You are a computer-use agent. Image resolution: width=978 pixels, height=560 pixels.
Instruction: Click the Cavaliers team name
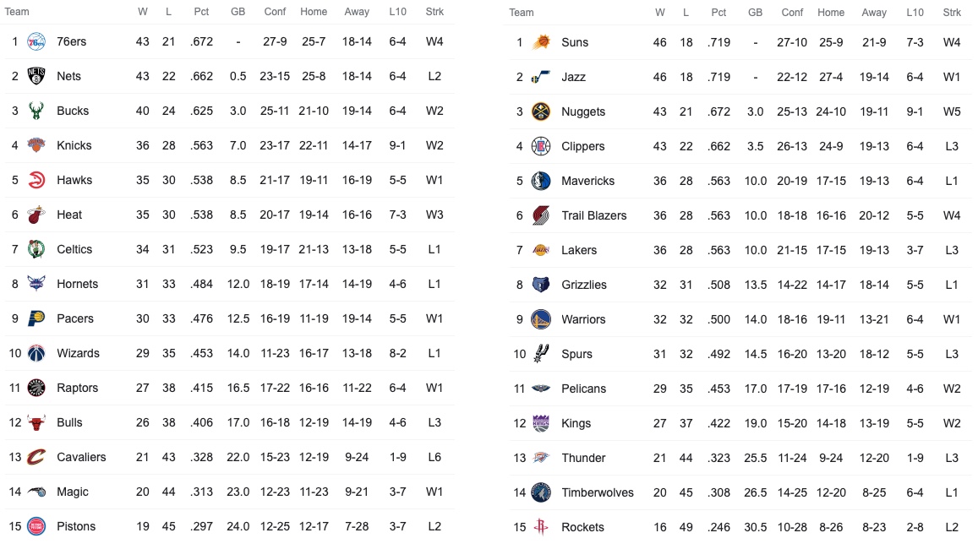[x=81, y=457]
